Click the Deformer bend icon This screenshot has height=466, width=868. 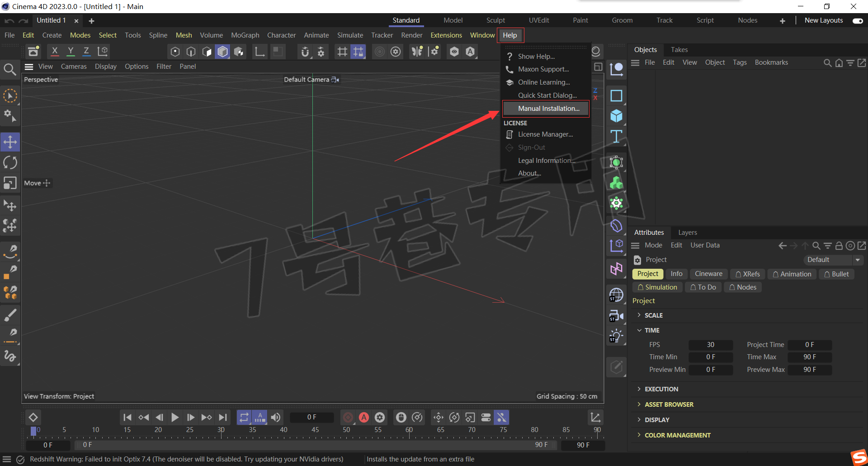point(616,225)
